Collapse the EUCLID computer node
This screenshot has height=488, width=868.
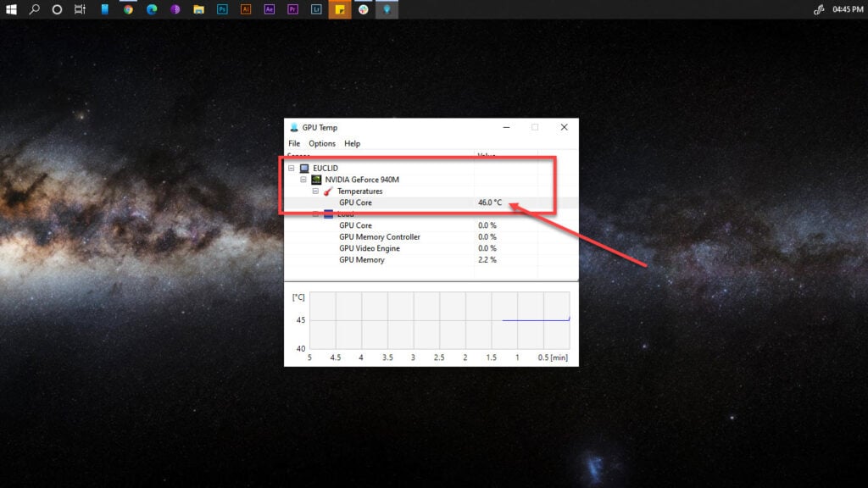click(x=292, y=169)
